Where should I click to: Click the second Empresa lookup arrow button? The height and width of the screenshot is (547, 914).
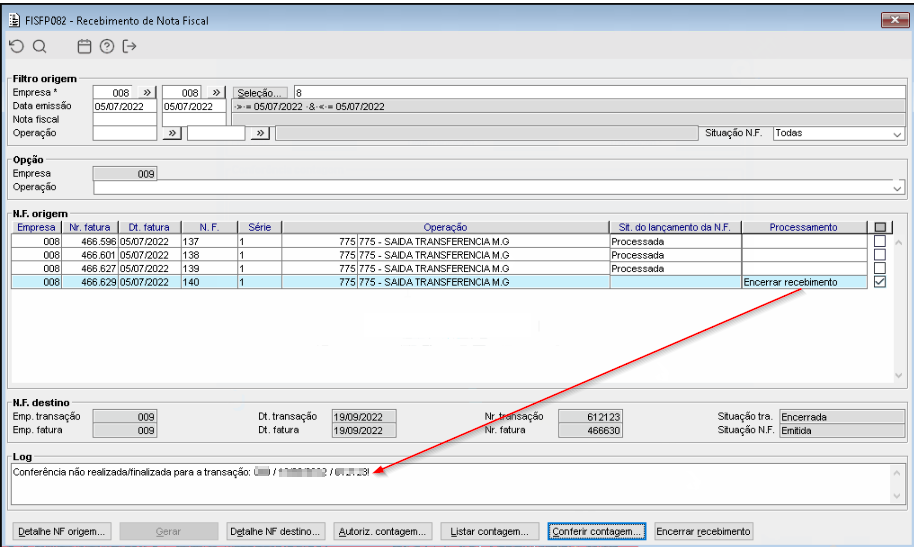(x=216, y=92)
